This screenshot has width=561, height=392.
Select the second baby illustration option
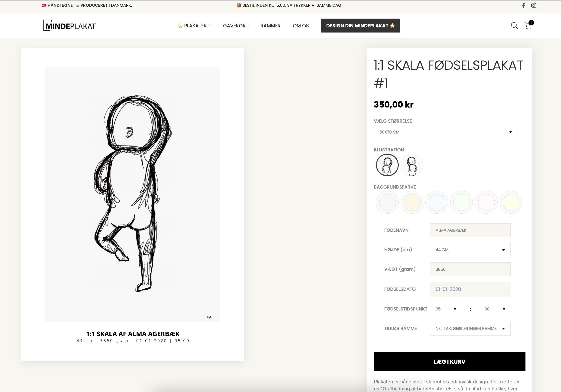point(412,165)
